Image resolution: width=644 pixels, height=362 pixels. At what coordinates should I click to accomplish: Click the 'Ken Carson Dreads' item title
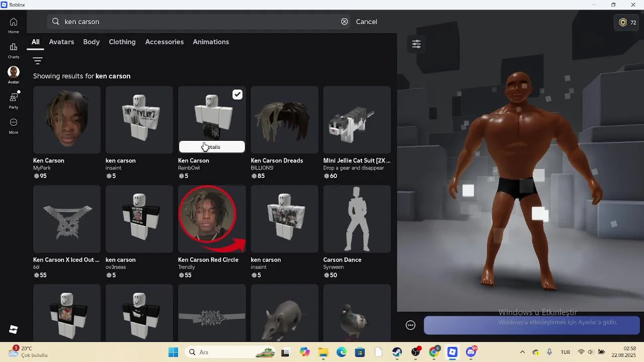[277, 160]
